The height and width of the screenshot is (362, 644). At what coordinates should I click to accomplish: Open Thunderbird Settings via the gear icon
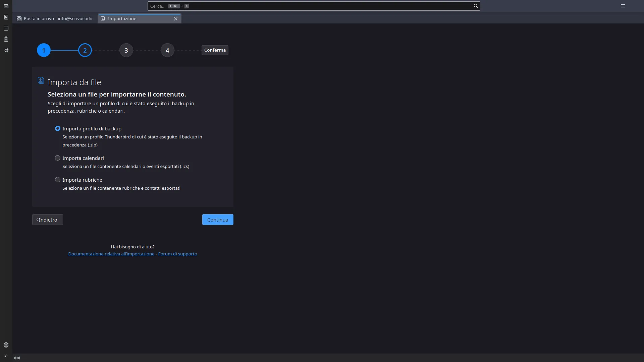coord(6,345)
